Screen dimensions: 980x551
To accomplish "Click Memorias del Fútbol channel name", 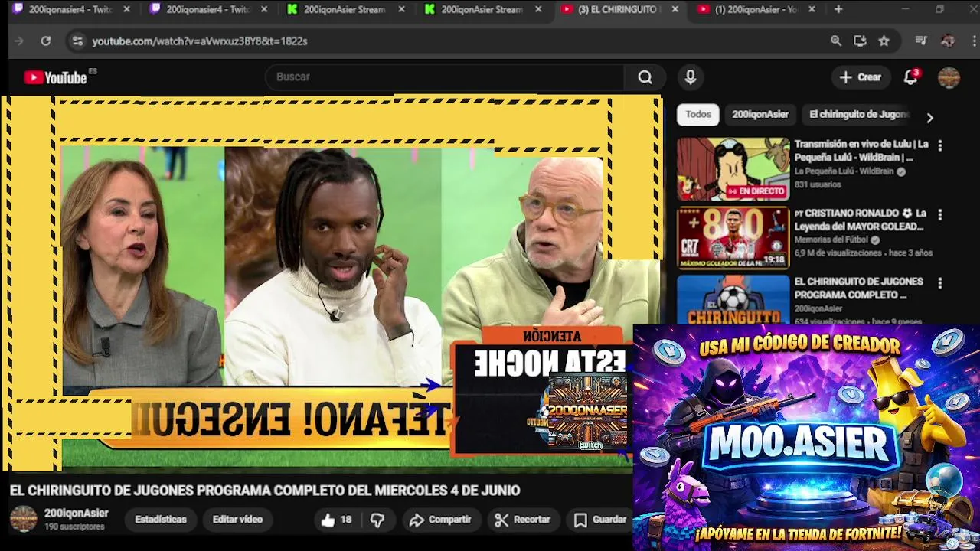I will (832, 240).
